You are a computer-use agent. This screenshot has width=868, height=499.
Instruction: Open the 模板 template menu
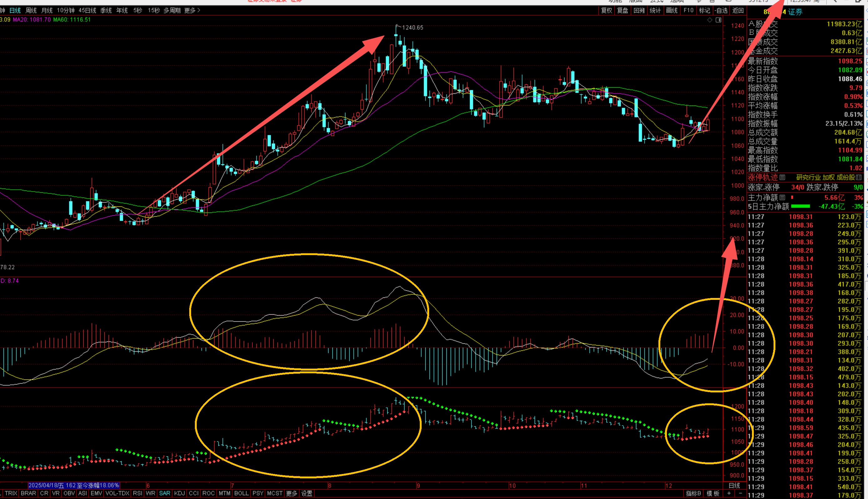[713, 493]
